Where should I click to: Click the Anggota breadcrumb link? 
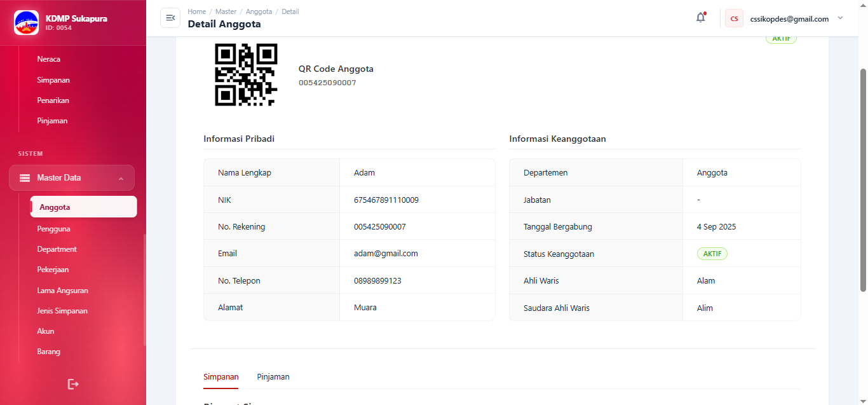tap(259, 11)
